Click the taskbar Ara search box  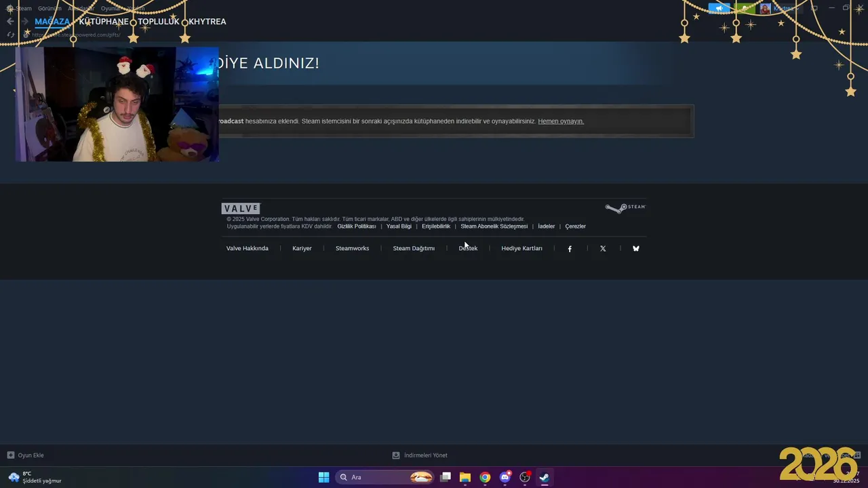tap(384, 477)
